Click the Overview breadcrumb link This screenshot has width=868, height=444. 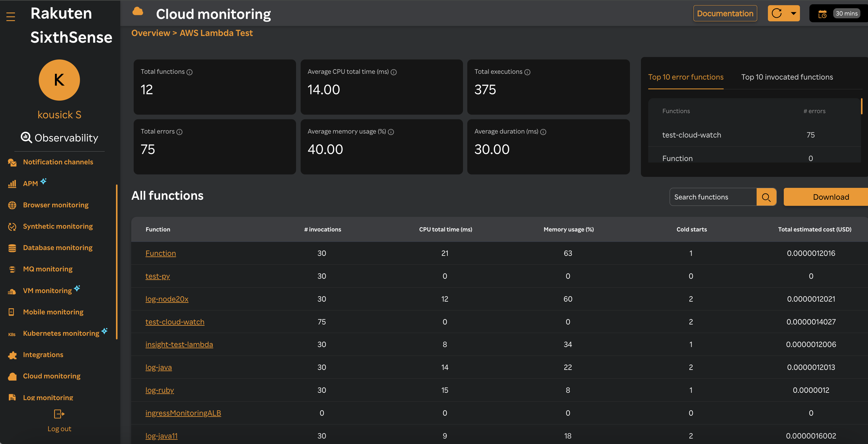tap(151, 33)
